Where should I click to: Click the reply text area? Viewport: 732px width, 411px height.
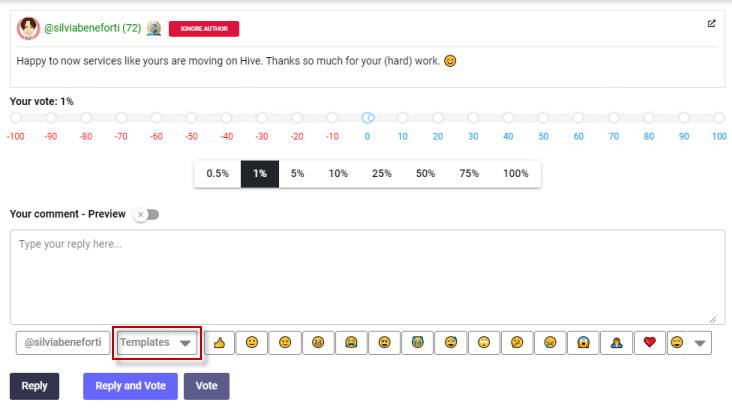pos(366,276)
